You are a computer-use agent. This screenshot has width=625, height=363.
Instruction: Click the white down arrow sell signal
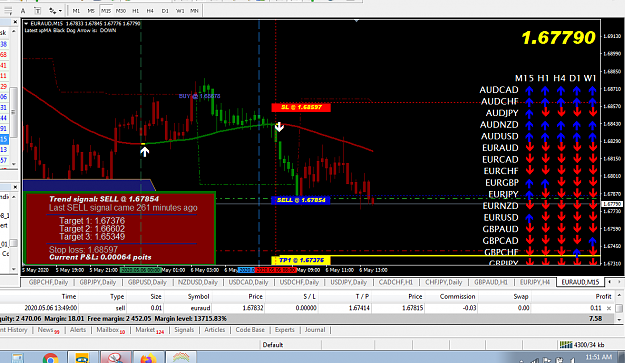(x=279, y=127)
